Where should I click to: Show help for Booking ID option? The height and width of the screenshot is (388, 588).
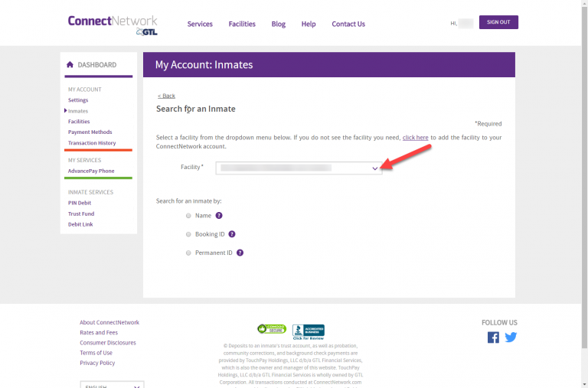tap(232, 234)
